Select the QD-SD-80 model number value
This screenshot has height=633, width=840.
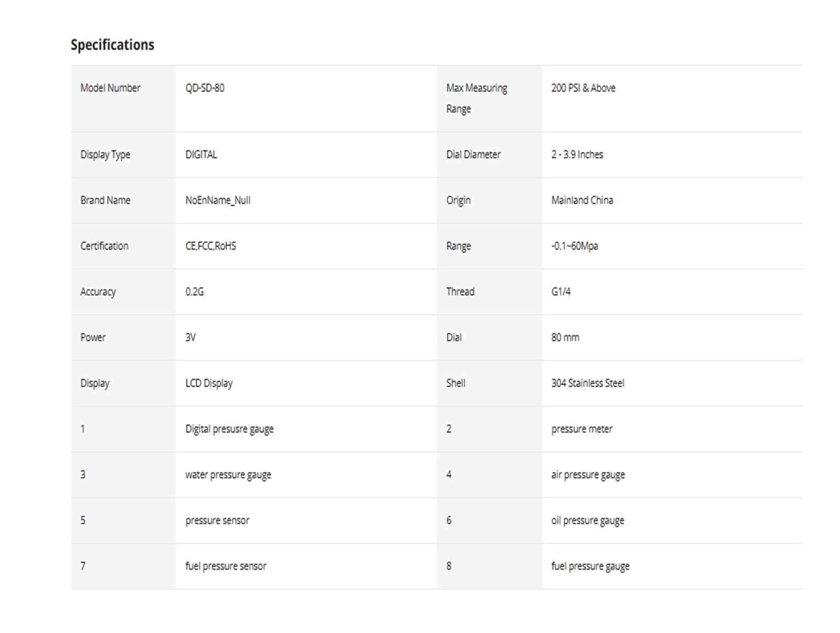tap(205, 88)
